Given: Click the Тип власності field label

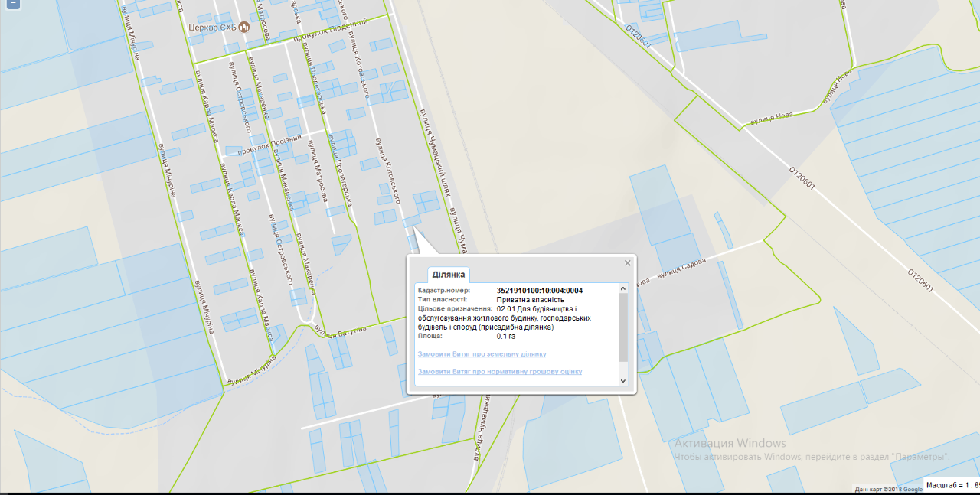Looking at the screenshot, I should pos(443,300).
